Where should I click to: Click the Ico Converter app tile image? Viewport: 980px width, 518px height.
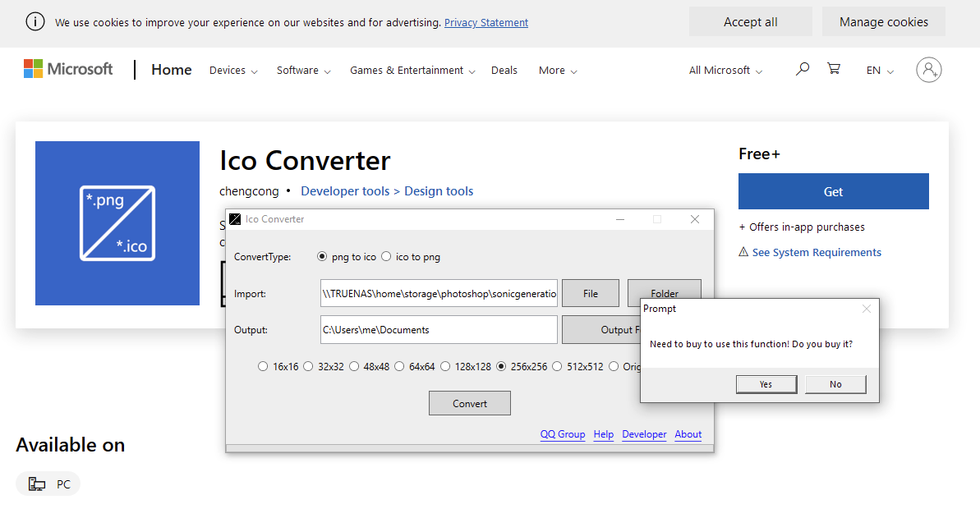pyautogui.click(x=117, y=223)
